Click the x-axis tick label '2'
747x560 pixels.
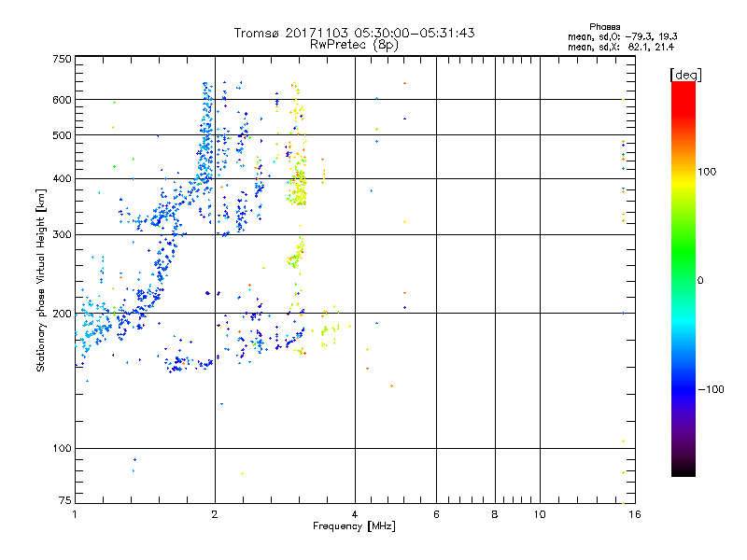coord(215,514)
